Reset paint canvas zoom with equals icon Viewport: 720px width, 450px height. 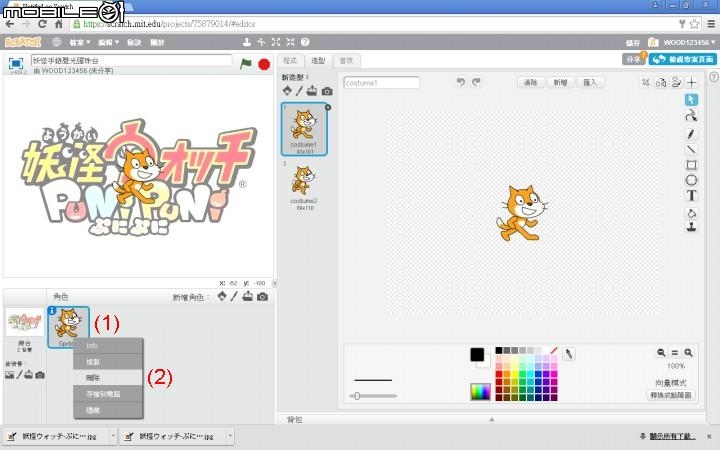click(675, 352)
